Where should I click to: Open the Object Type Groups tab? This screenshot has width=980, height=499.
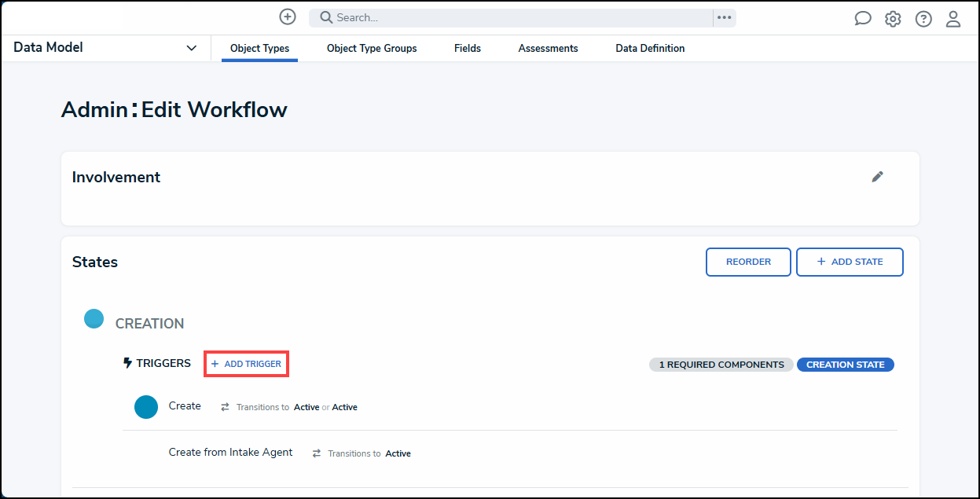372,48
